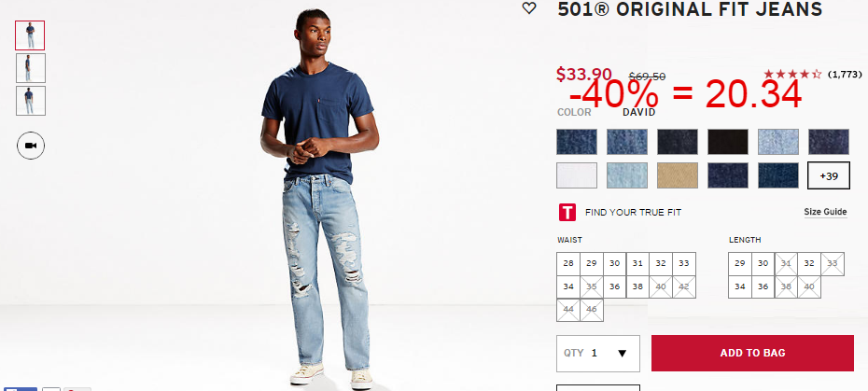Click the ADD TO BAG button
Screen dimensions: 868x391
(x=752, y=354)
